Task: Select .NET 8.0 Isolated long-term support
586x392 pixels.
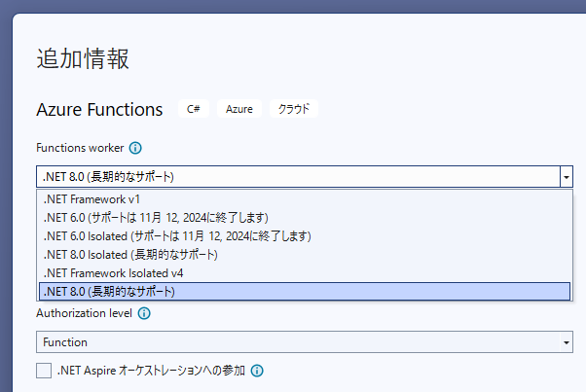Action: click(305, 255)
